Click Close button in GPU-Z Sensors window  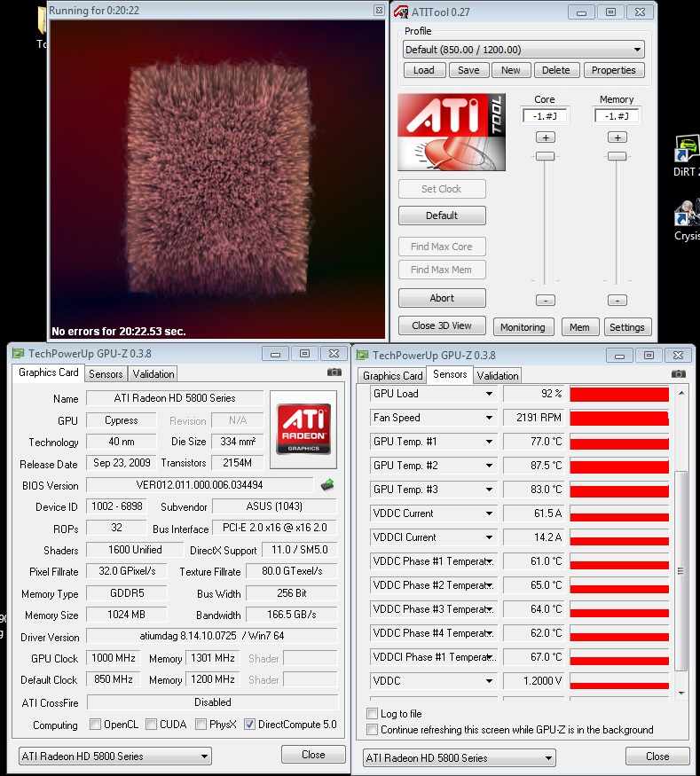(657, 756)
